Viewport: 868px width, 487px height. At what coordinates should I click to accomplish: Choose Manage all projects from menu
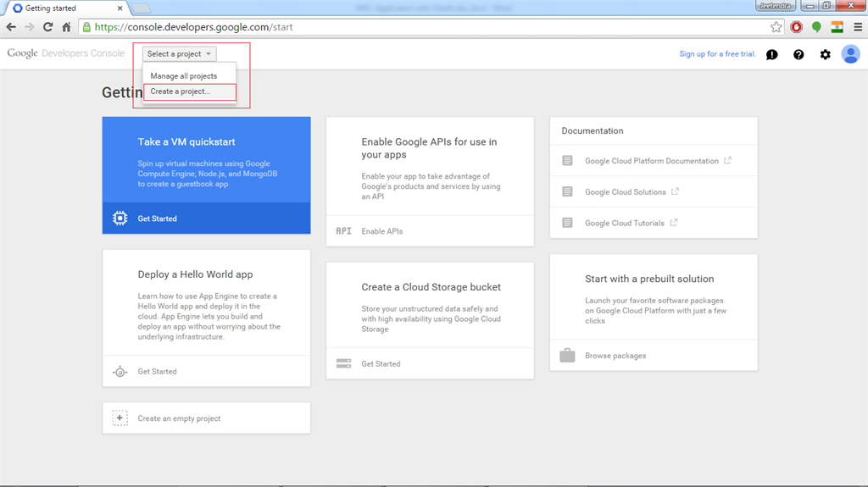[x=184, y=76]
